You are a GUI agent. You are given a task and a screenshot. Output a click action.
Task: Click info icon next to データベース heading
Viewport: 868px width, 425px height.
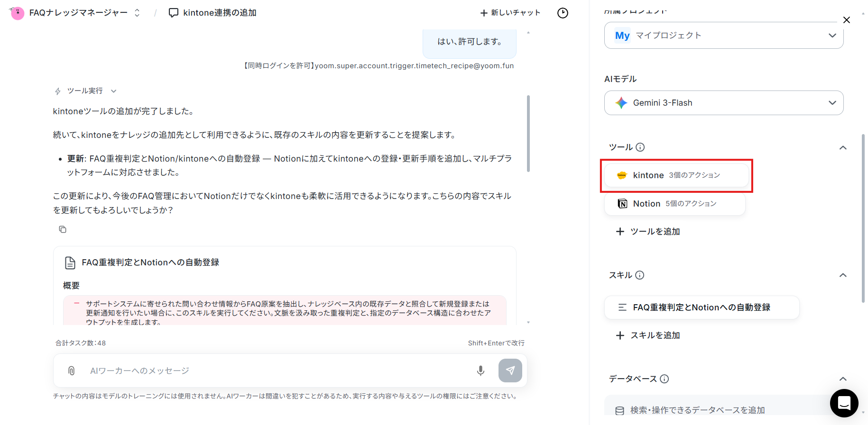[x=664, y=379]
